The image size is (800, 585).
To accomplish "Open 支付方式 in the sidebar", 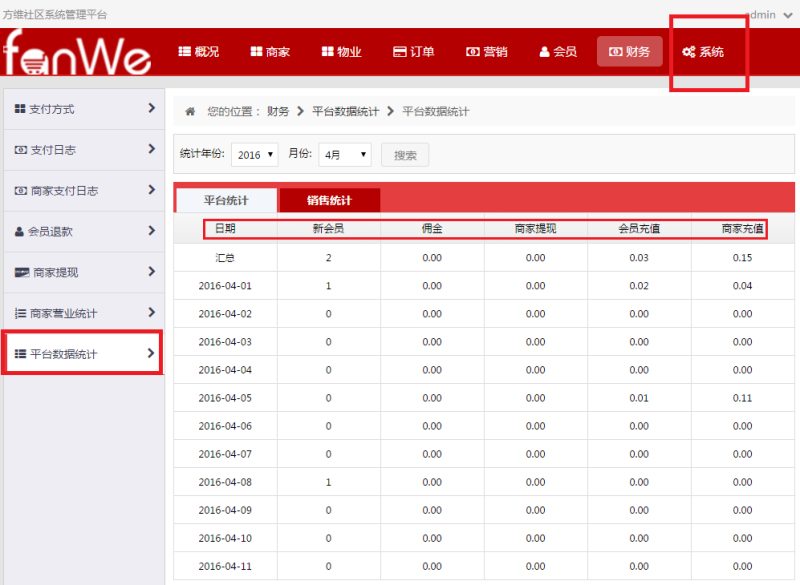I will click(80, 108).
